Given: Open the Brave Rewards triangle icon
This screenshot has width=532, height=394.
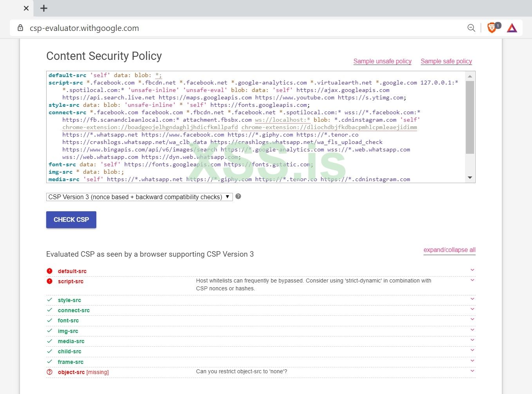Looking at the screenshot, I should [x=512, y=28].
